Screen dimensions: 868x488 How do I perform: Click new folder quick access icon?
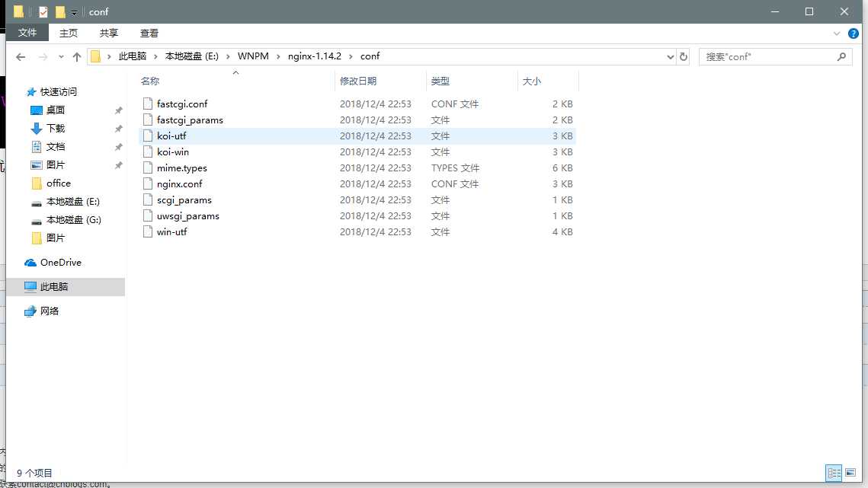click(59, 11)
